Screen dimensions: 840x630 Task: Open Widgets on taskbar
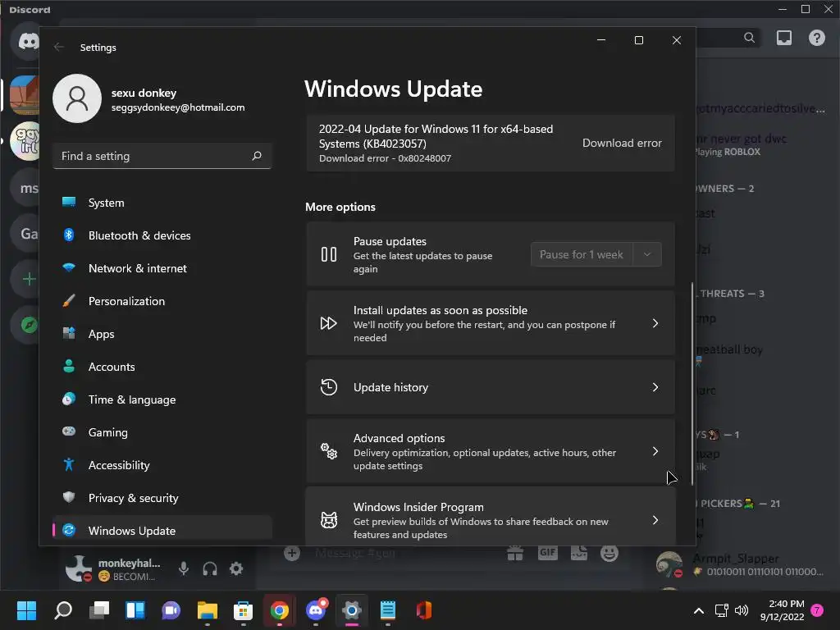pyautogui.click(x=135, y=610)
